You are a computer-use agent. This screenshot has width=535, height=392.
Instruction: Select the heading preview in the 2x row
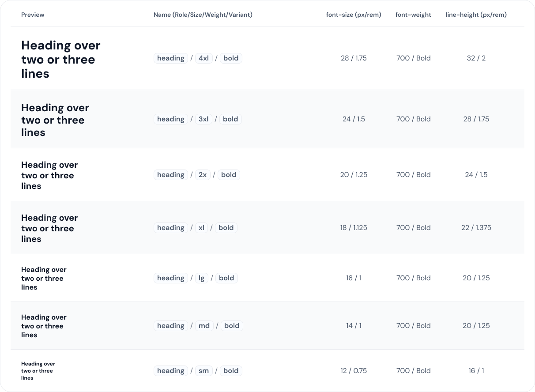49,175
